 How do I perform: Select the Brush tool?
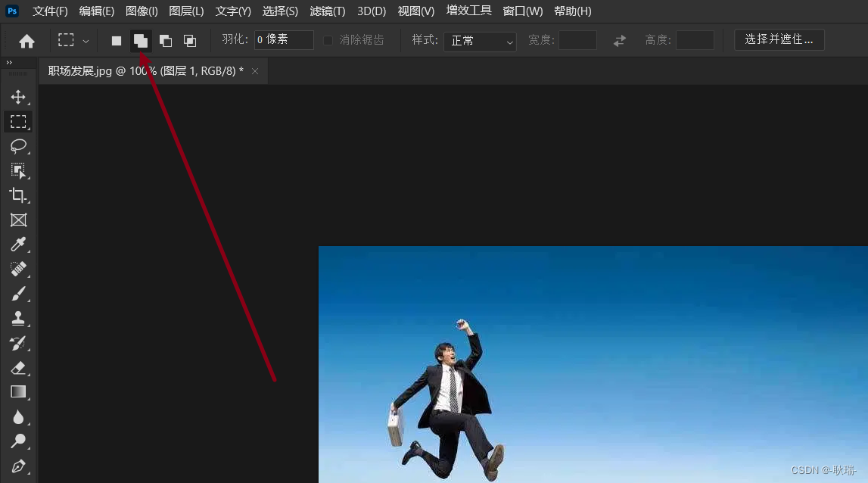pyautogui.click(x=18, y=294)
